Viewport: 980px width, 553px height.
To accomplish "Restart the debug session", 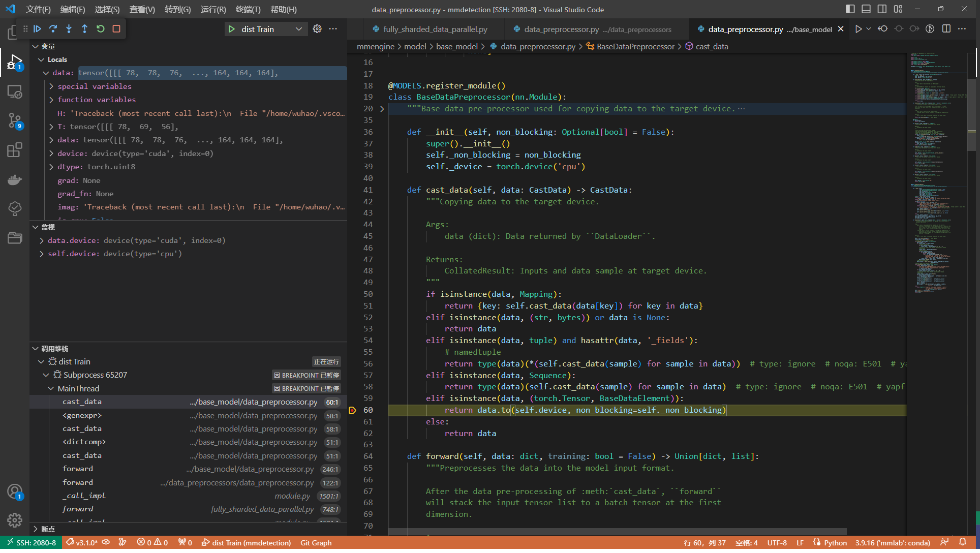I will 101,29.
